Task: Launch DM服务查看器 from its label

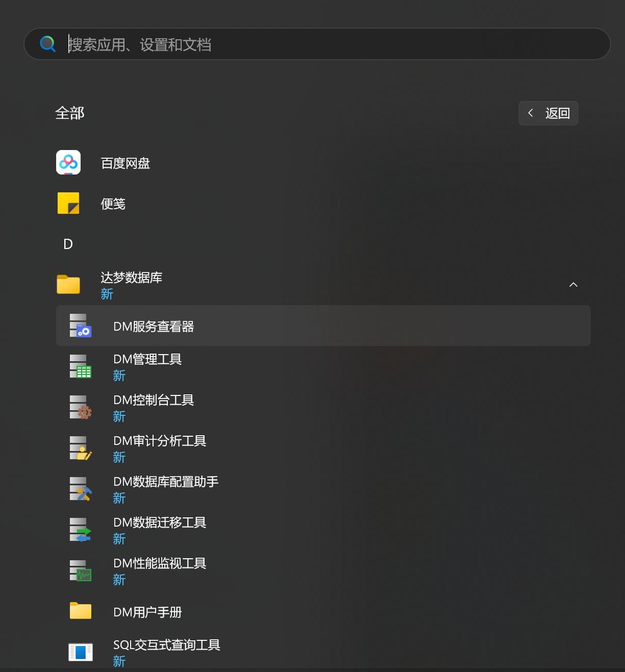Action: point(154,327)
